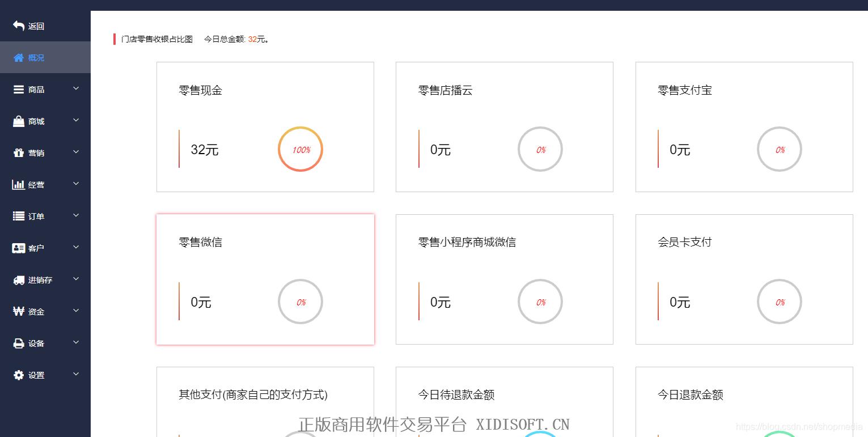Open the 订单 menu item
The image size is (868, 437).
coord(36,217)
